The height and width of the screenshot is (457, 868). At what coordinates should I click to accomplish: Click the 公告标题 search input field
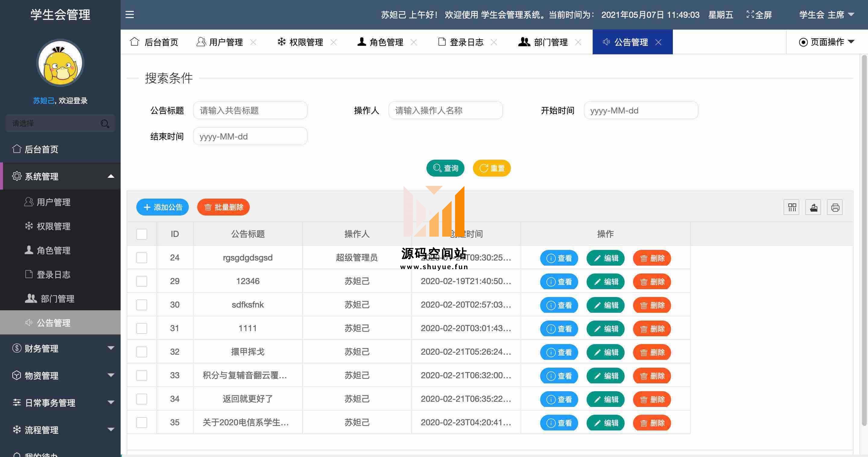click(250, 110)
